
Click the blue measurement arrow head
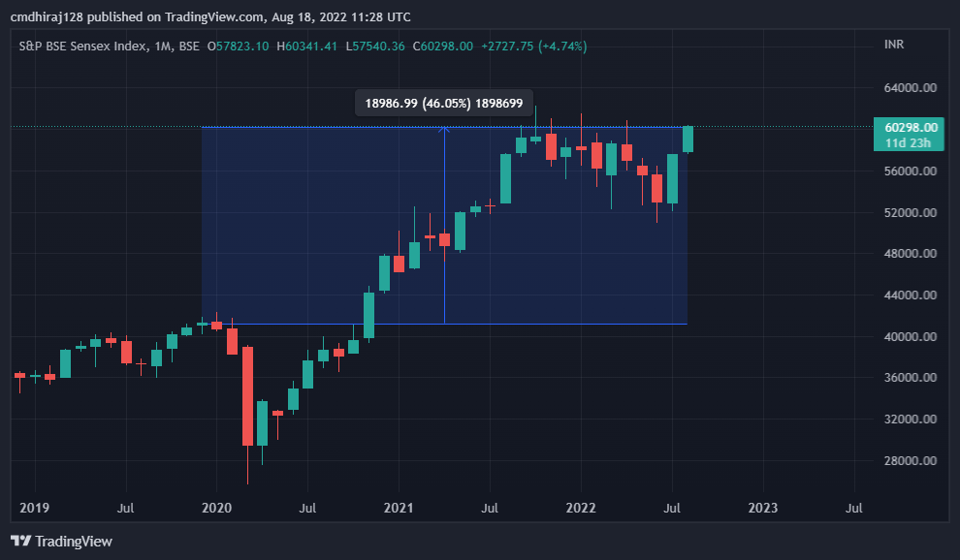pyautogui.click(x=444, y=129)
